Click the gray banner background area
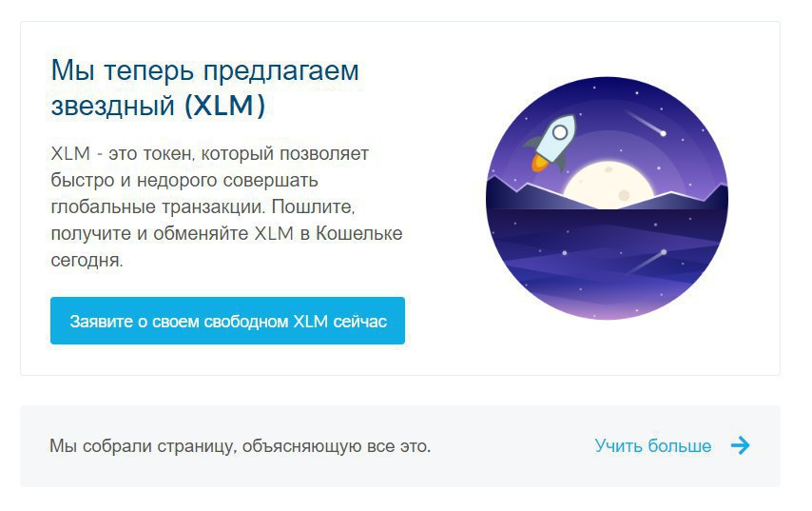812x511 pixels. 512,445
